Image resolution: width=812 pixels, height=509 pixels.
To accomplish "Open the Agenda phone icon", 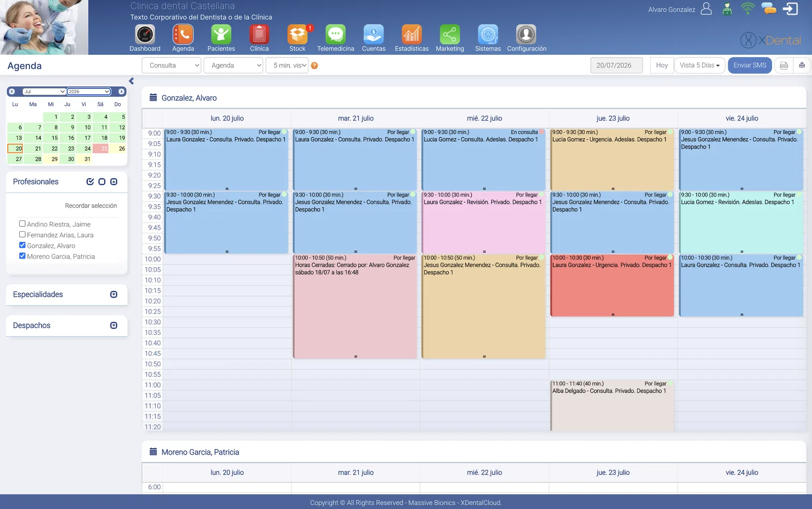I will pos(183,35).
